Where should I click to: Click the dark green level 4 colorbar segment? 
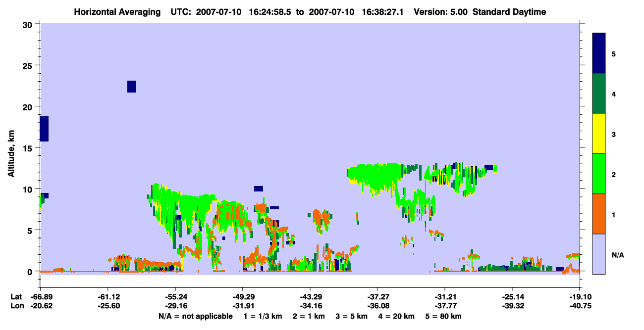pos(599,94)
